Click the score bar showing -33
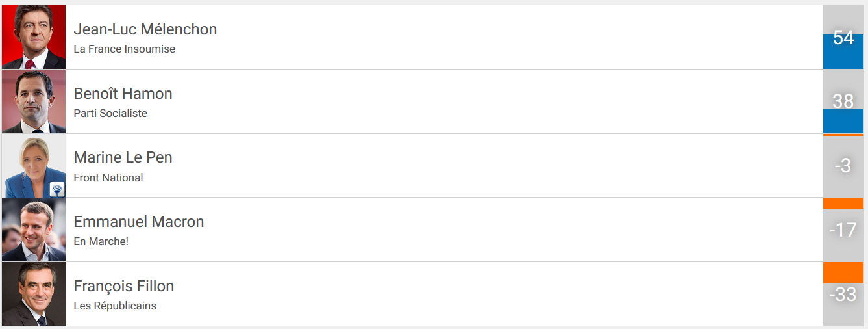 coord(843,273)
